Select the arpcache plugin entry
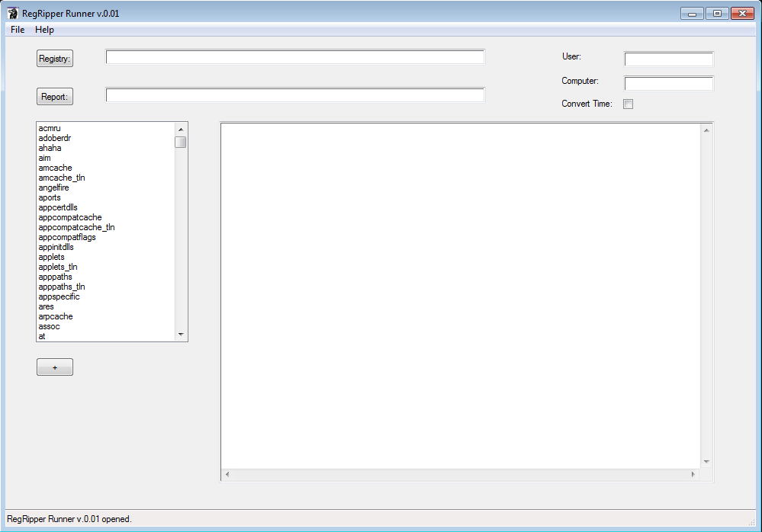The width and height of the screenshot is (762, 532). tap(56, 316)
